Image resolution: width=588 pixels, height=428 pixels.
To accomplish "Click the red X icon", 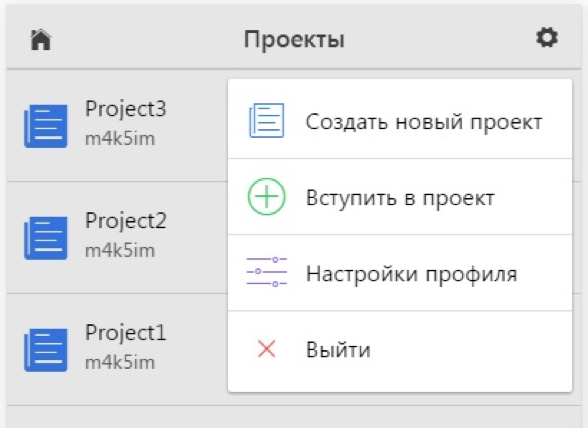I will [x=267, y=349].
